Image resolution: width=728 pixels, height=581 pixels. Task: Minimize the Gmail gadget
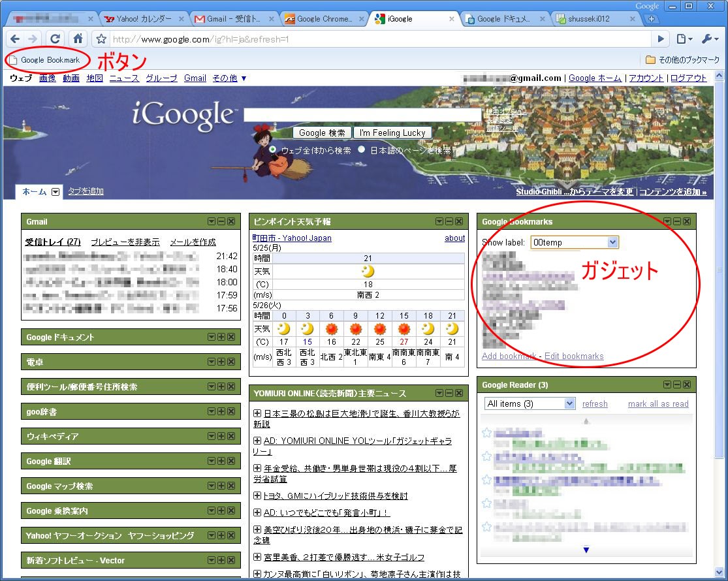coord(221,222)
